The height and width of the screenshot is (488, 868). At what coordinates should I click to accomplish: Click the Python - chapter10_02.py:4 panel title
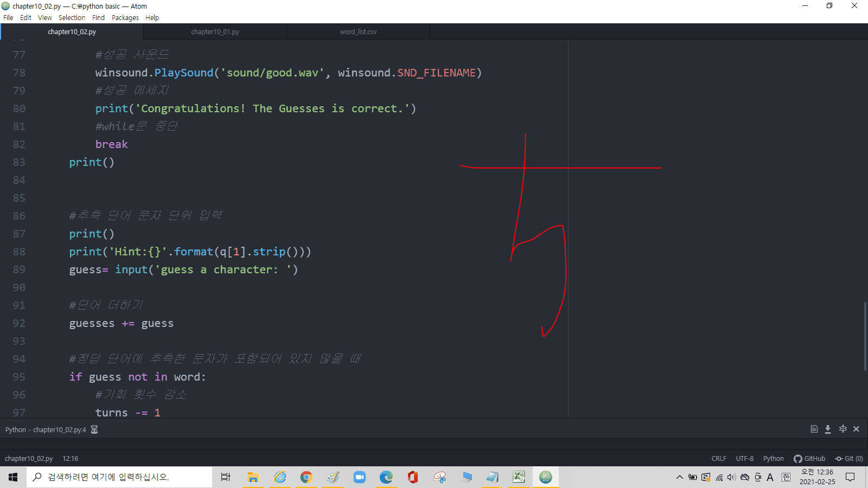point(46,430)
